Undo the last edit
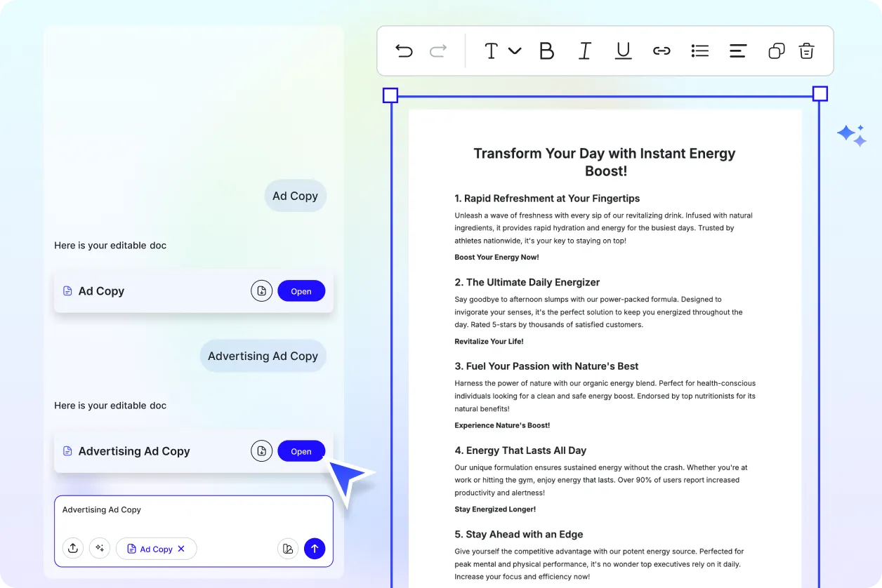The image size is (882, 588). click(404, 51)
